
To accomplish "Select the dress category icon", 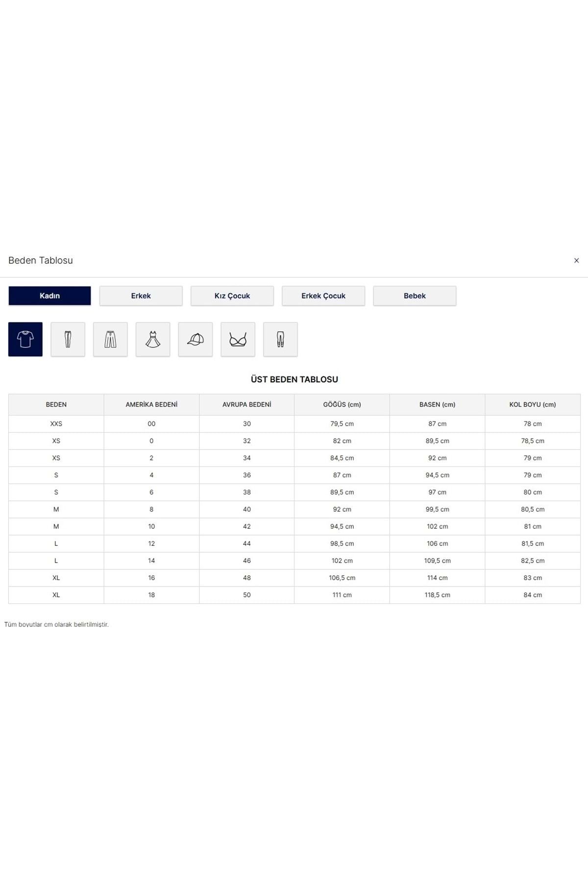I will click(x=153, y=339).
